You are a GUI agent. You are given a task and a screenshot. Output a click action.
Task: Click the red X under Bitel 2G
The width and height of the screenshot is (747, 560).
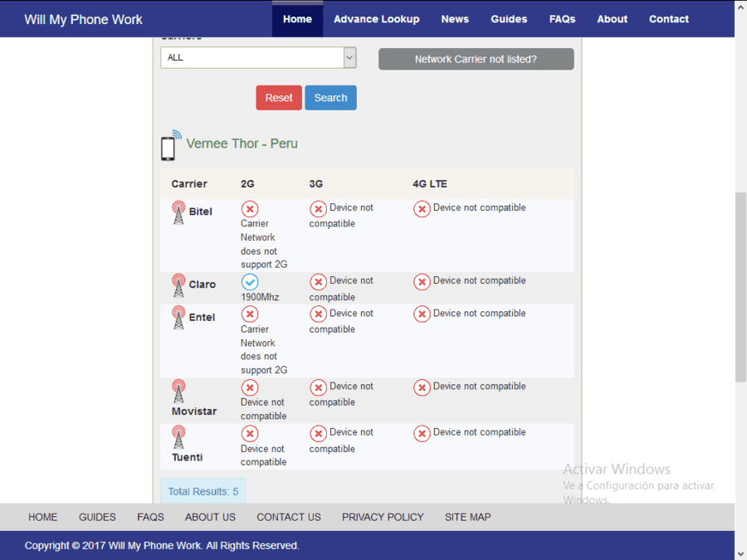pos(250,209)
